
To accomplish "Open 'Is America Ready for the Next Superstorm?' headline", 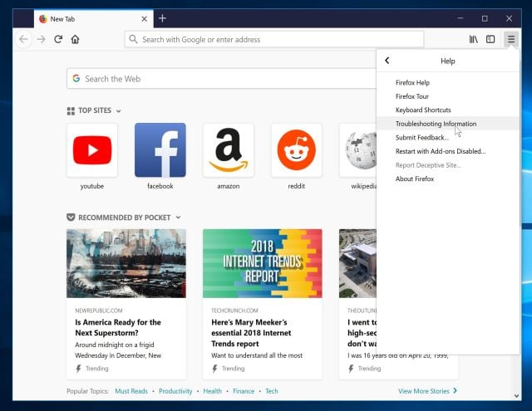I will (118, 327).
